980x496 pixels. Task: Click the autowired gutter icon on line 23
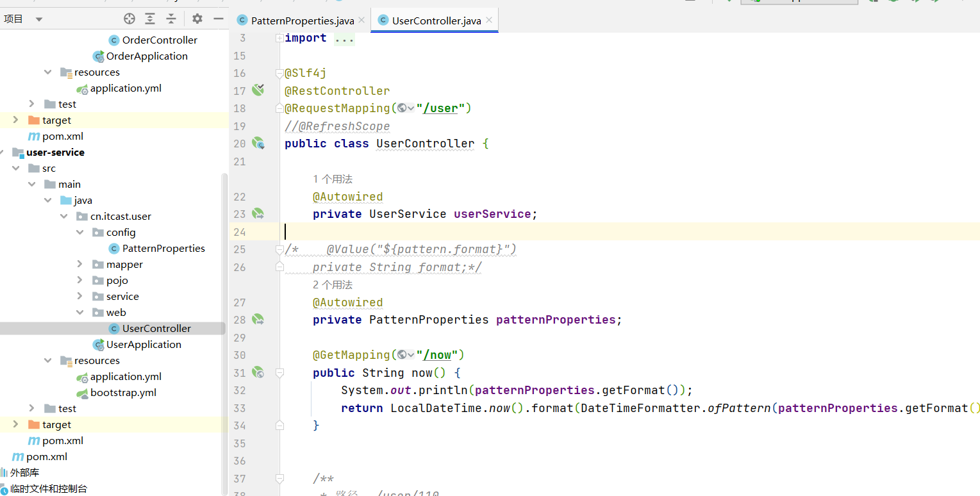click(x=258, y=213)
